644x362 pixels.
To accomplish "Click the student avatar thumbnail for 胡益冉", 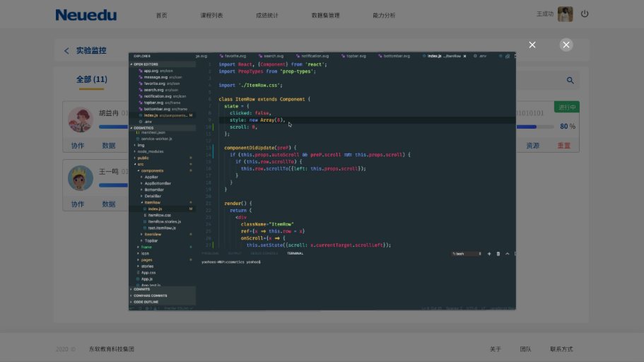I will click(80, 119).
